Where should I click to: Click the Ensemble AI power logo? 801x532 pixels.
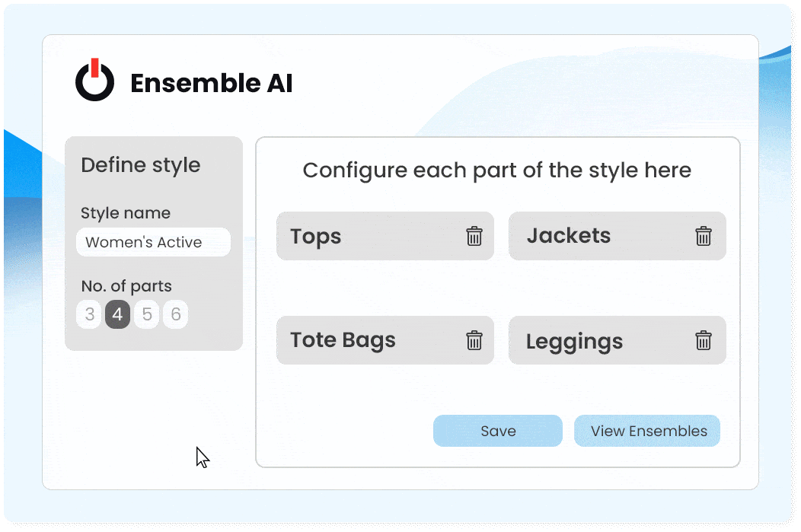tap(94, 81)
